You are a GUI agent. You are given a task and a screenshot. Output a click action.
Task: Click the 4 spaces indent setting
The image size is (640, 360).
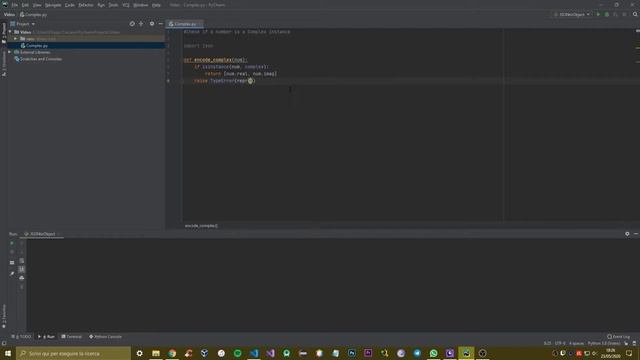[576, 343]
